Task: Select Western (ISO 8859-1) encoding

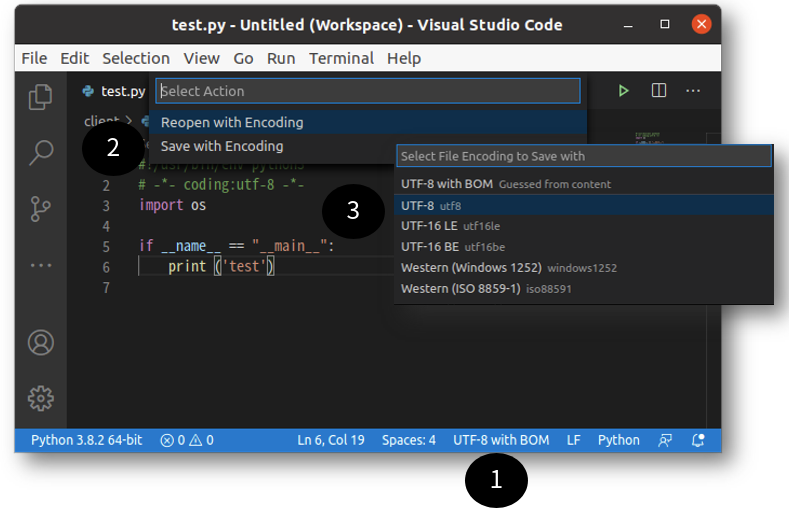Action: tap(584, 288)
